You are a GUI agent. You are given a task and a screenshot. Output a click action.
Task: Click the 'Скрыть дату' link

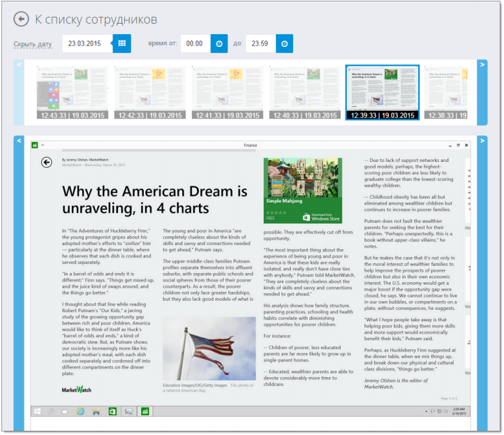pos(33,44)
